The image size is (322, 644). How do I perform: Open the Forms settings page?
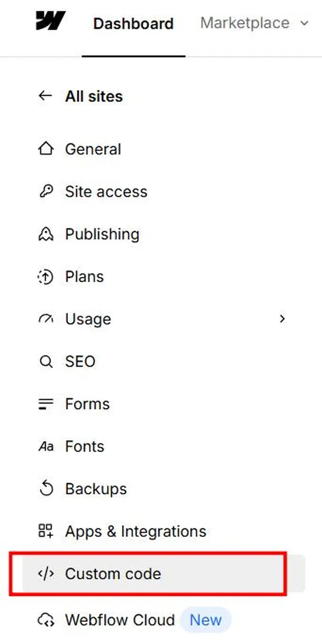[x=87, y=404]
